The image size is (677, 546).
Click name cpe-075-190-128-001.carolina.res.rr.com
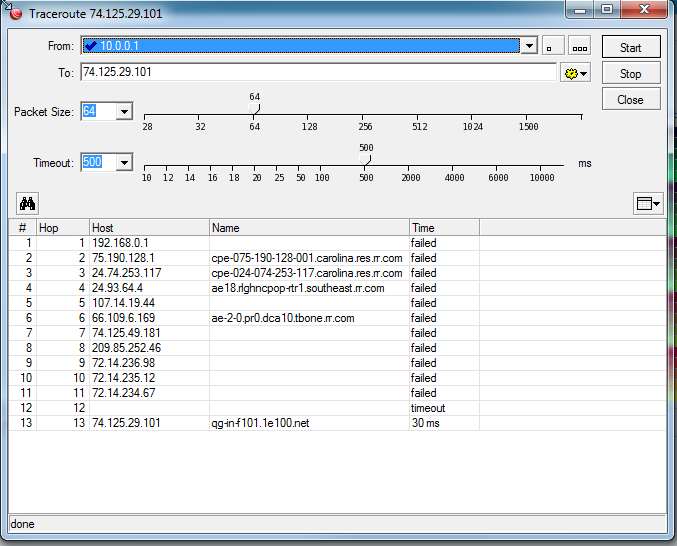(307, 258)
